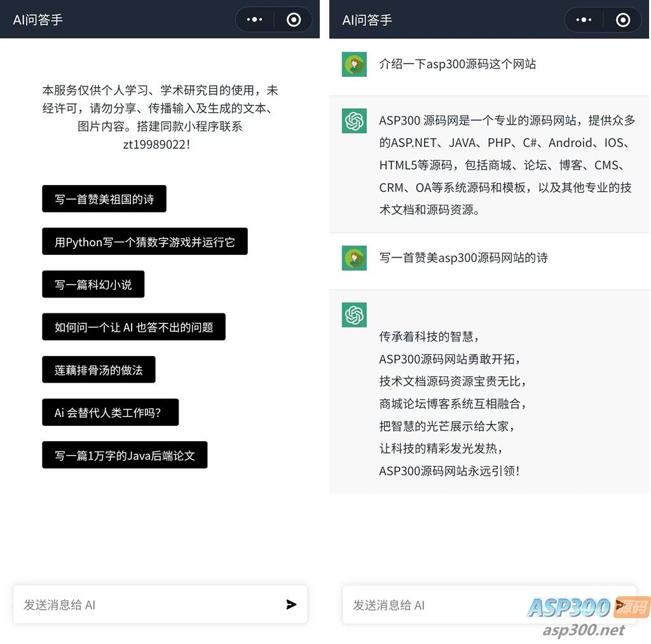
Task: Click the line 技术文档源码资源宝贵无比
Action: click(453, 381)
